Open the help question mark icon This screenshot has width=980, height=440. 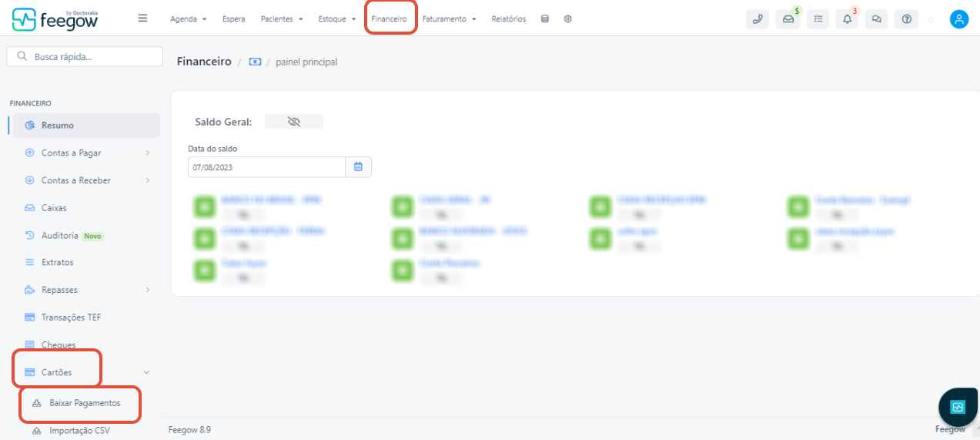point(907,19)
